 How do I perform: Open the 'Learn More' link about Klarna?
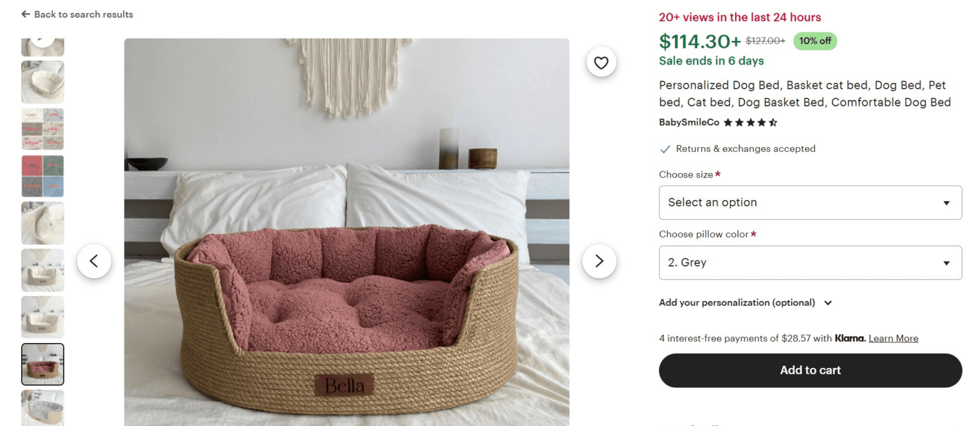(893, 338)
